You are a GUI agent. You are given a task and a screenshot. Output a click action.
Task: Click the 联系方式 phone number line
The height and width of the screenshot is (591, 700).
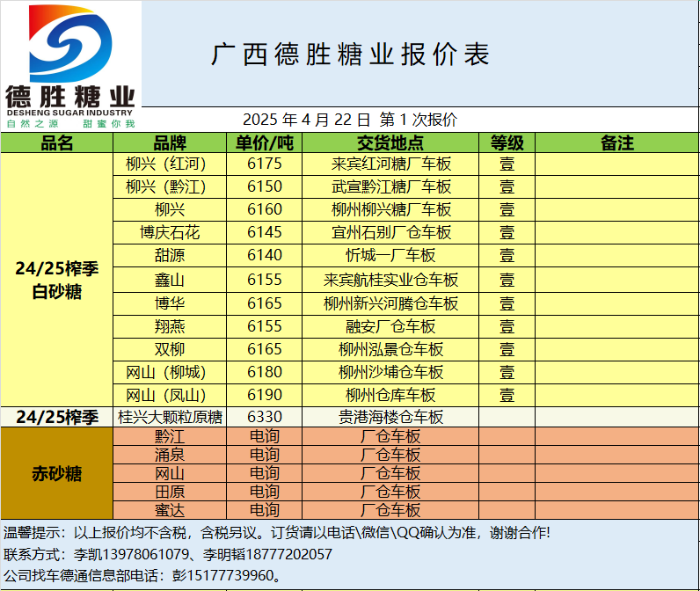tap(169, 555)
